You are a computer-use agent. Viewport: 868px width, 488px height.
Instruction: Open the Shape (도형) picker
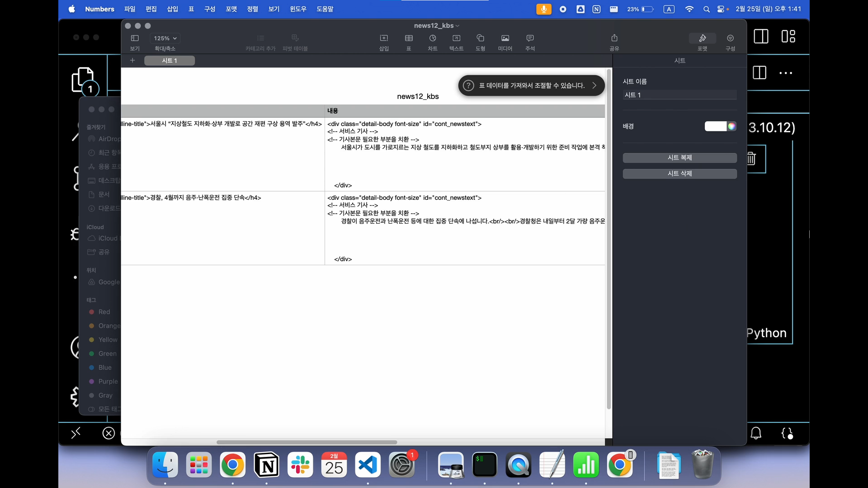(480, 38)
